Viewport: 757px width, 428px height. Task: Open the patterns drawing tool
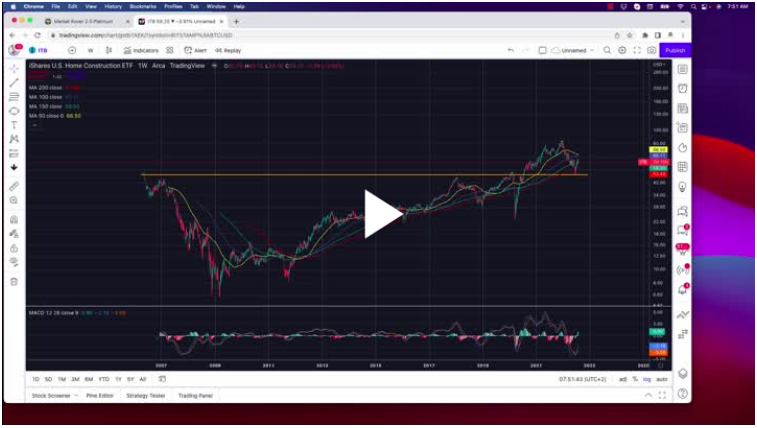(x=14, y=139)
